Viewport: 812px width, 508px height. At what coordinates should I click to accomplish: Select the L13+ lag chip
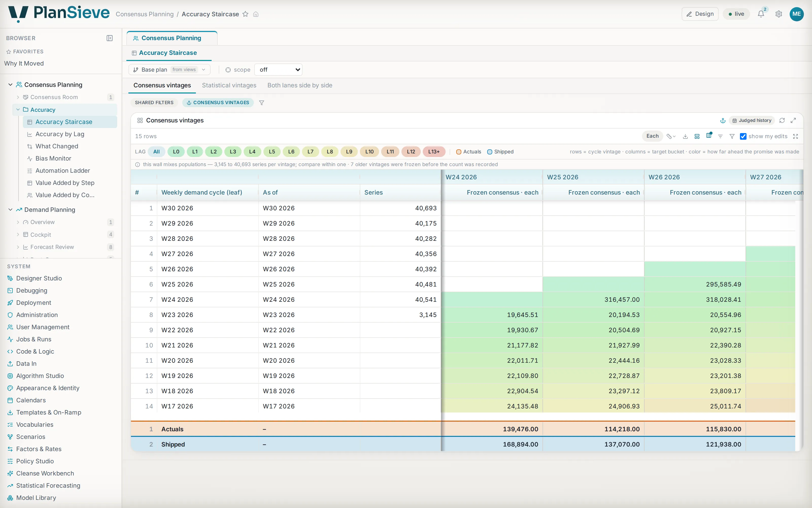coord(434,152)
